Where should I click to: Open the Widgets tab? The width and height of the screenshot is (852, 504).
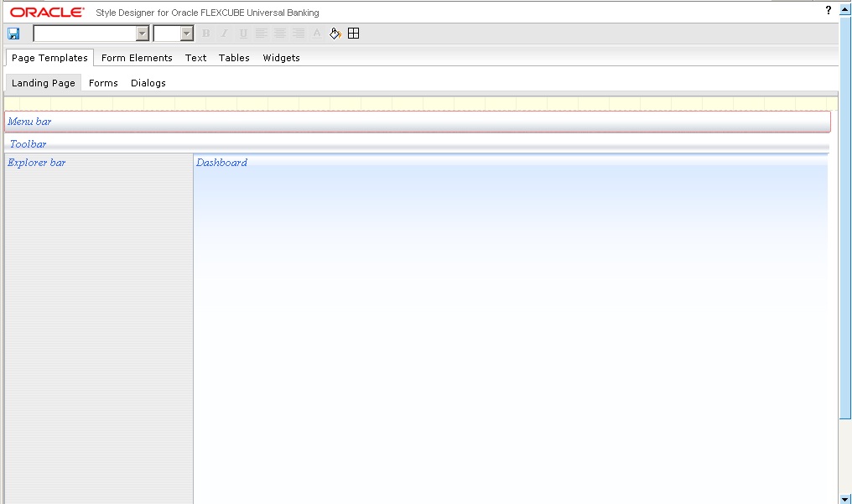click(281, 58)
